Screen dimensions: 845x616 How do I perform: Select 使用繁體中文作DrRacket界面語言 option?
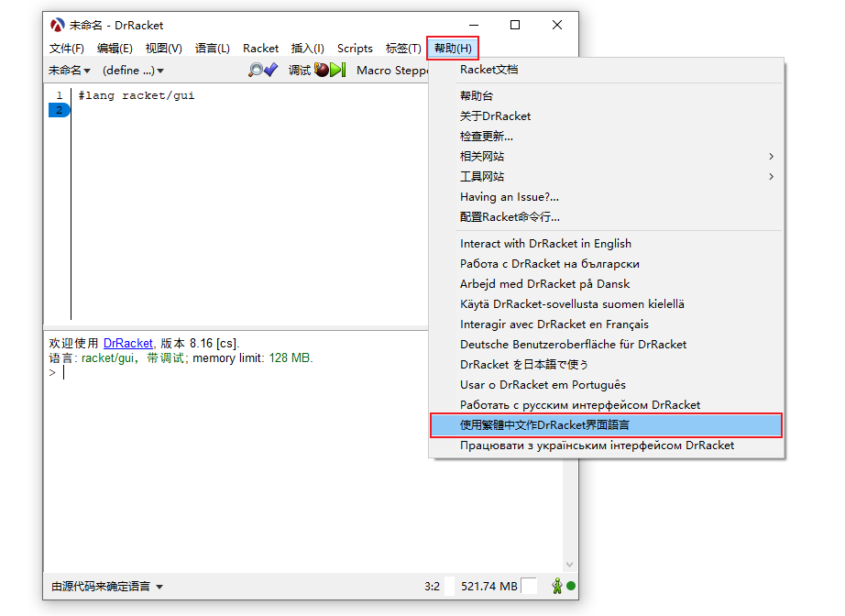[x=607, y=425]
